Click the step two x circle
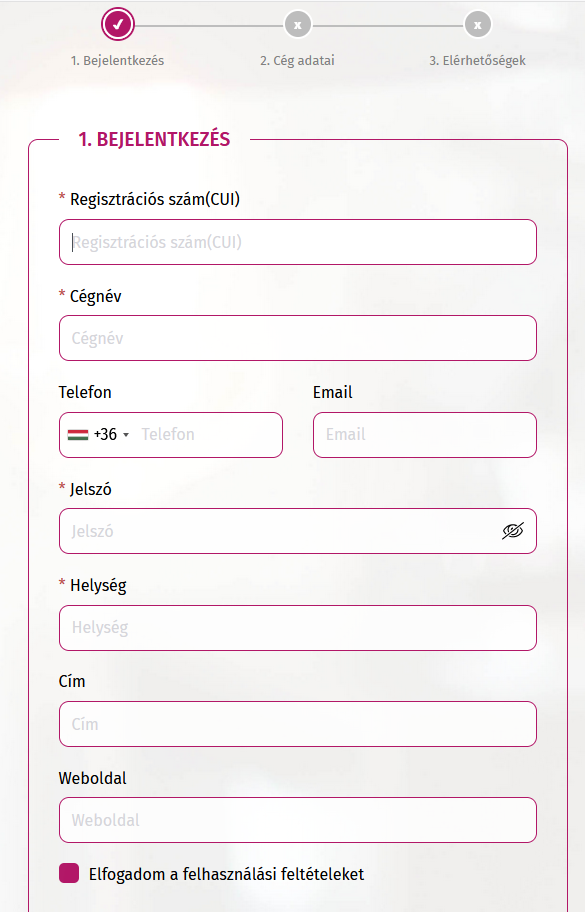 298,25
